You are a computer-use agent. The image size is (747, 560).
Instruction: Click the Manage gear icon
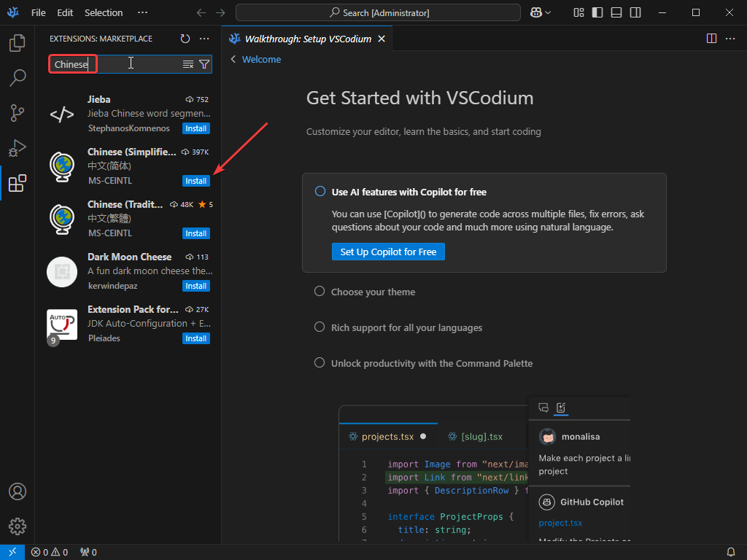(x=18, y=526)
